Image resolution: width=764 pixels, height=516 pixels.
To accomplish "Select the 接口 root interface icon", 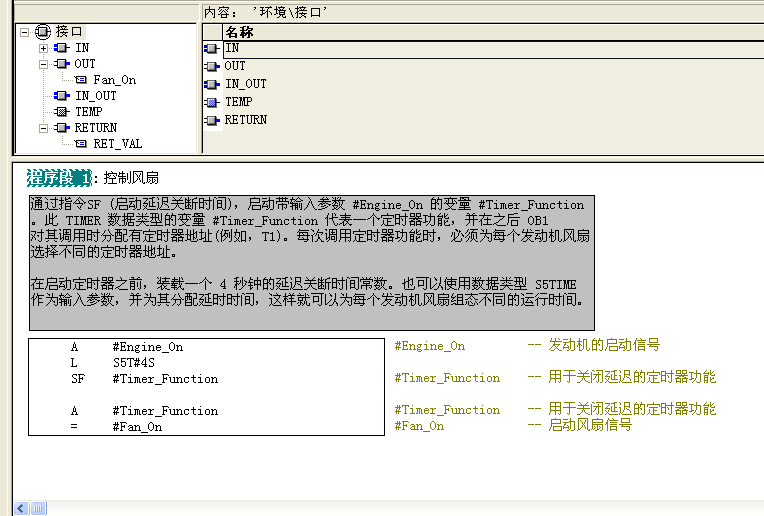I will pos(42,32).
